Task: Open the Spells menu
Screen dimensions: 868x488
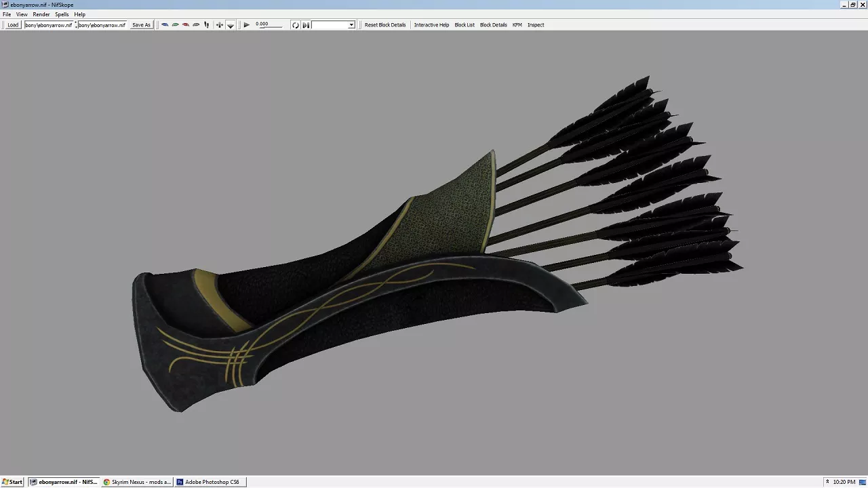Action: (62, 14)
